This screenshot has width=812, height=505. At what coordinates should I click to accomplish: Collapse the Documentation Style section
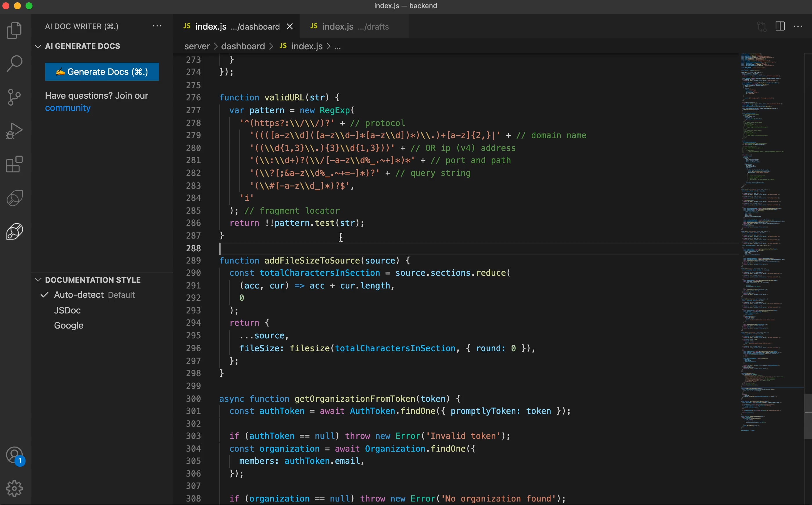click(38, 280)
